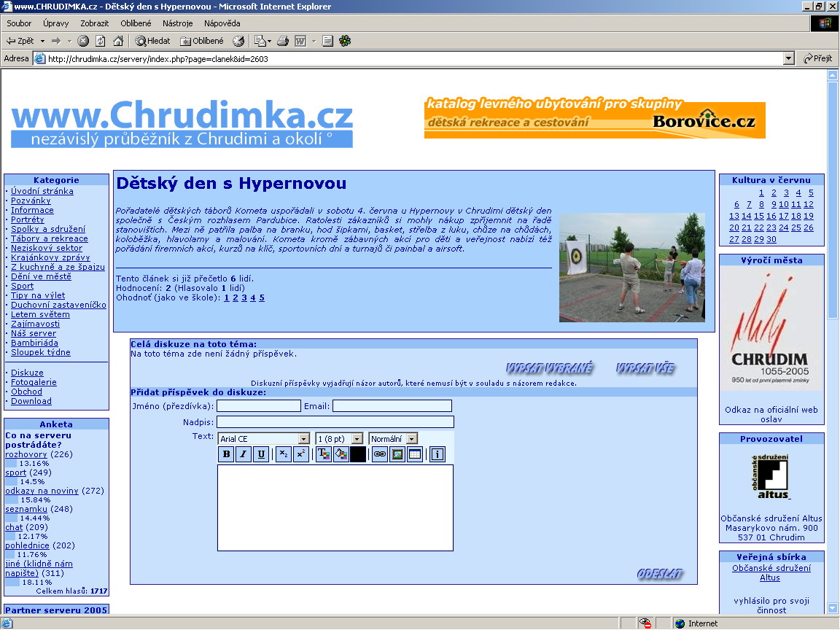Open the Hledat search panel
Viewport: 840px width, 630px height.
tap(152, 41)
